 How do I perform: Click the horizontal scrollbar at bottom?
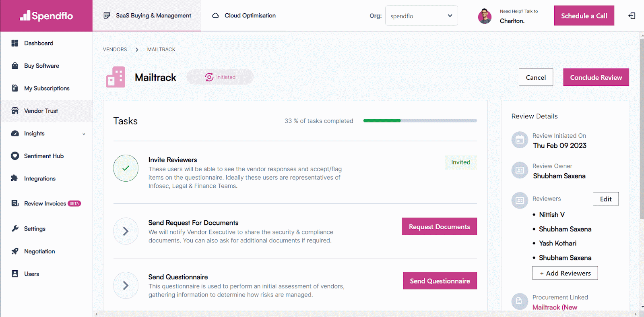[x=365, y=314]
